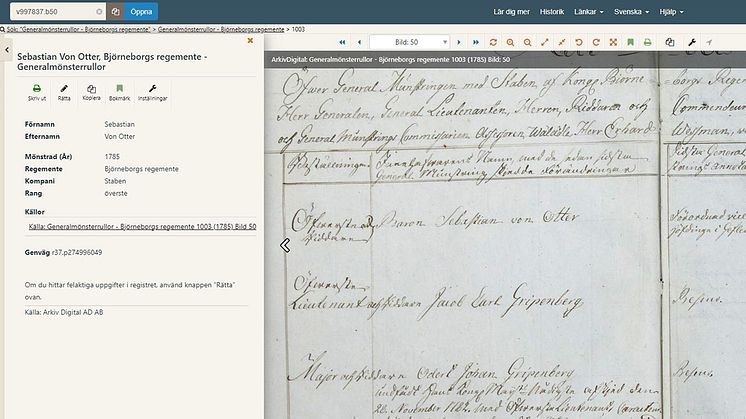This screenshot has width=746, height=419.
Task: Open the source link 'Källa: Generalmönsterrullor - Björneborgs regemente 1003'
Action: pos(142,226)
